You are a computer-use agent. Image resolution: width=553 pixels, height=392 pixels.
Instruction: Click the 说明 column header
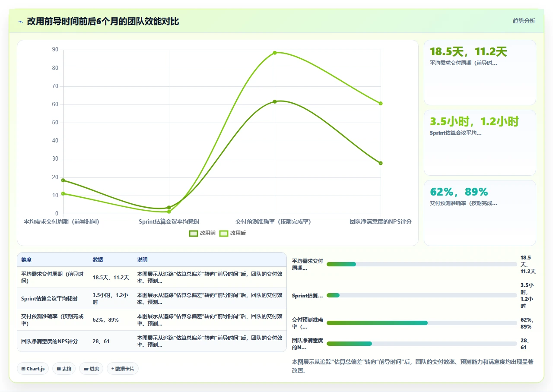pyautogui.click(x=143, y=260)
